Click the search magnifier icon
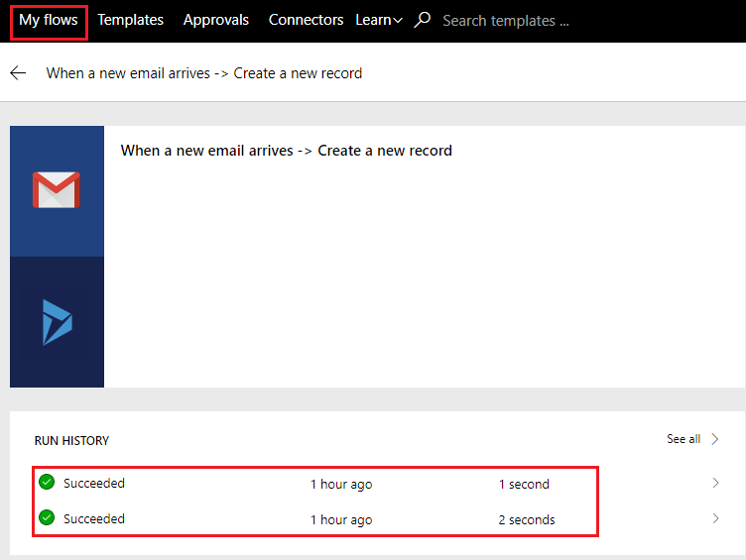The width and height of the screenshot is (746, 560). (422, 20)
